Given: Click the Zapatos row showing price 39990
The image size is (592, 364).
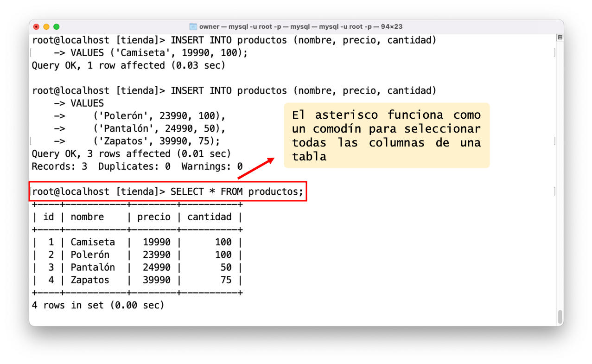Looking at the screenshot, I should 137,280.
